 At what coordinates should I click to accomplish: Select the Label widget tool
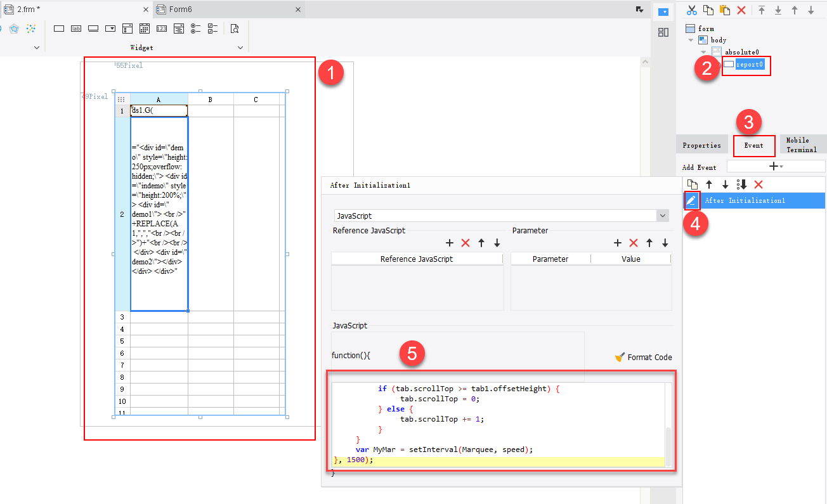click(75, 28)
